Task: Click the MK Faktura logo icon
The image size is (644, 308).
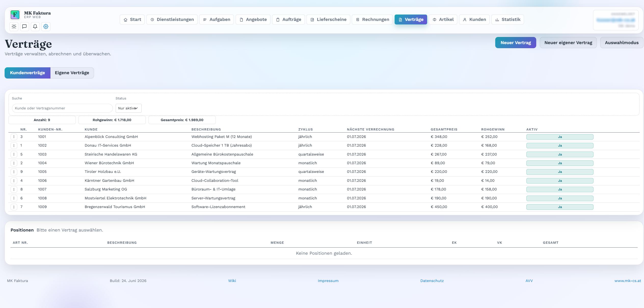Action: [x=15, y=15]
